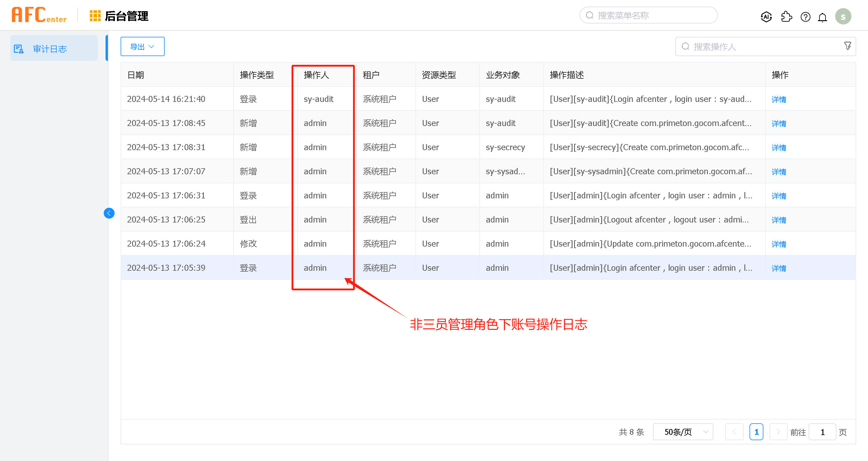Open the plugin puzzle-piece icon
Image resolution: width=868 pixels, height=461 pixels.
point(786,17)
